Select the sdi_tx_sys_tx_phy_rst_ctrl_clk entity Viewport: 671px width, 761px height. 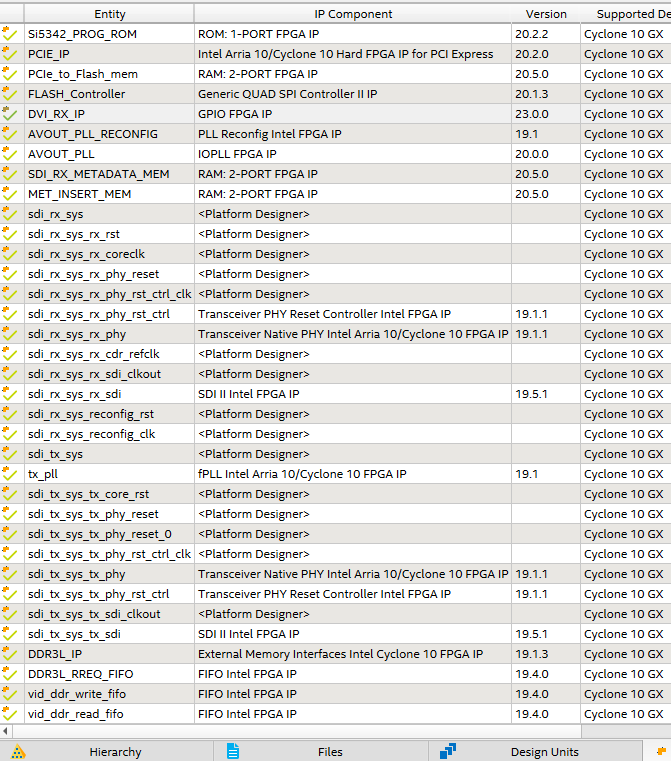click(109, 554)
